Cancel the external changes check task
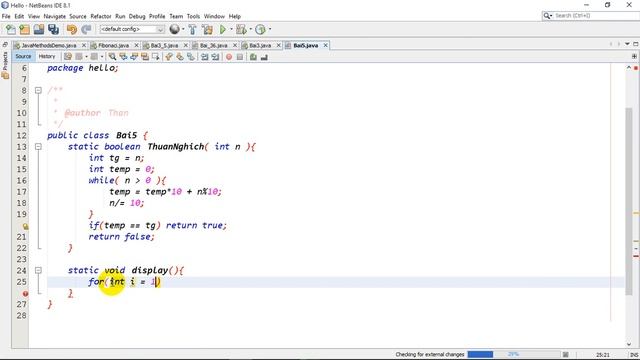This screenshot has width=640, height=360. 566,355
